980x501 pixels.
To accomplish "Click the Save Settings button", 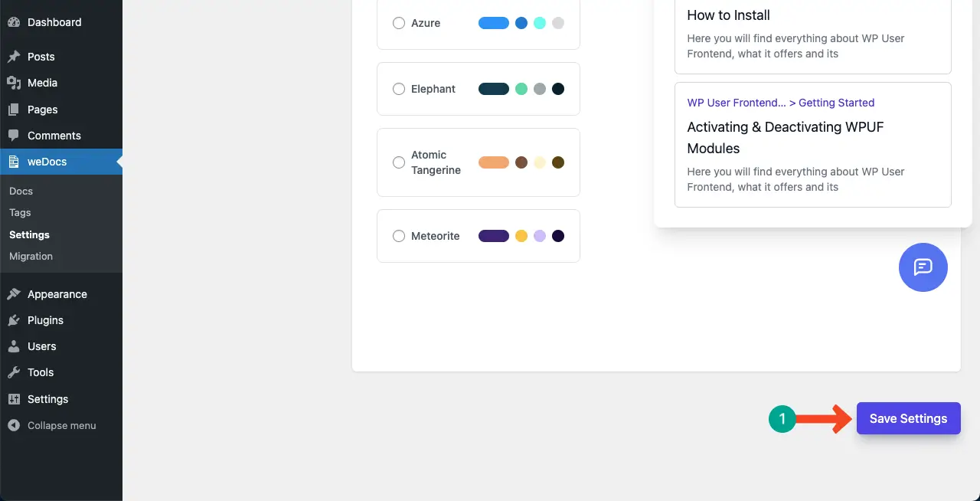I will (908, 418).
